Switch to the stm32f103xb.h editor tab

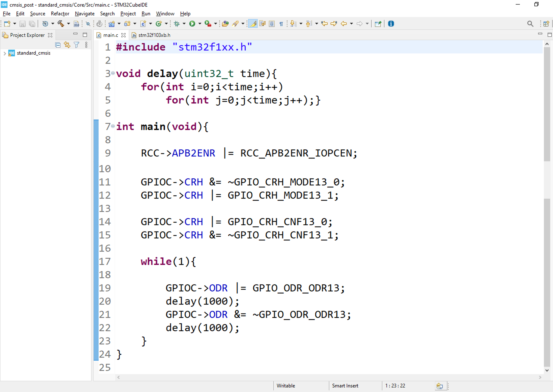pyautogui.click(x=151, y=35)
